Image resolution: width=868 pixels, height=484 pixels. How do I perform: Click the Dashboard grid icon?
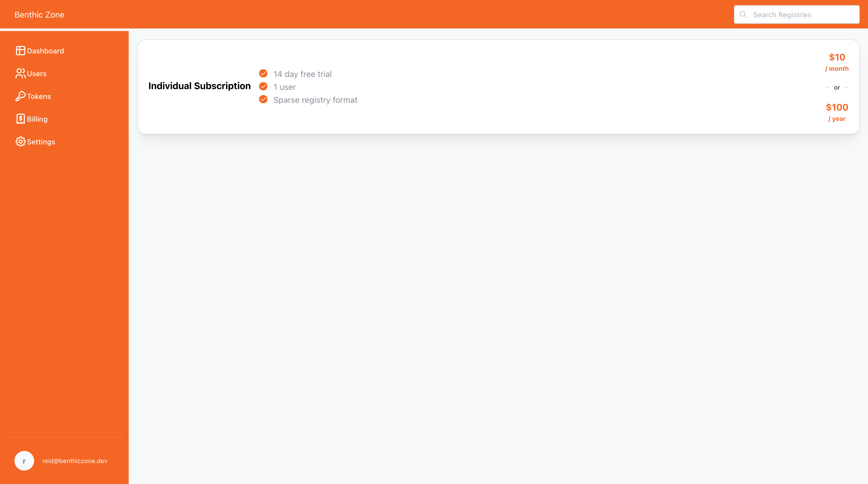coord(20,51)
